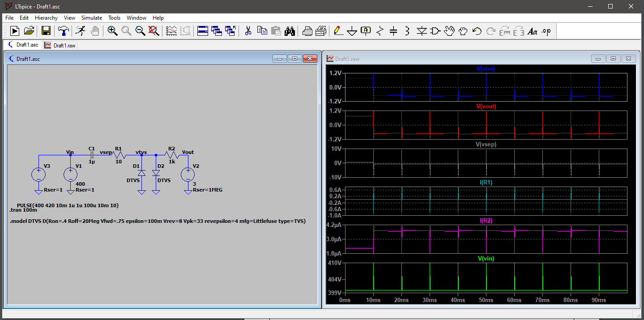Select the Draw Wire pencil tool
Viewport: 644px width, 320px height.
click(338, 31)
